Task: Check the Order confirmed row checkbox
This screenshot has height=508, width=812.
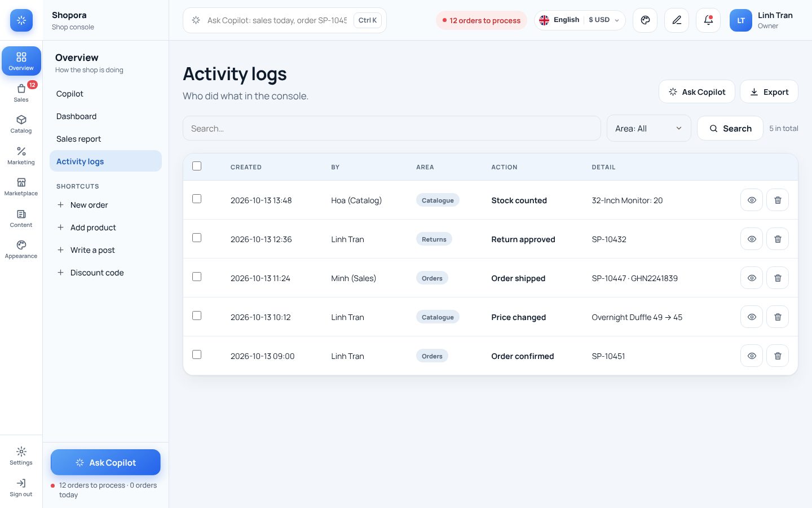Action: click(x=197, y=354)
